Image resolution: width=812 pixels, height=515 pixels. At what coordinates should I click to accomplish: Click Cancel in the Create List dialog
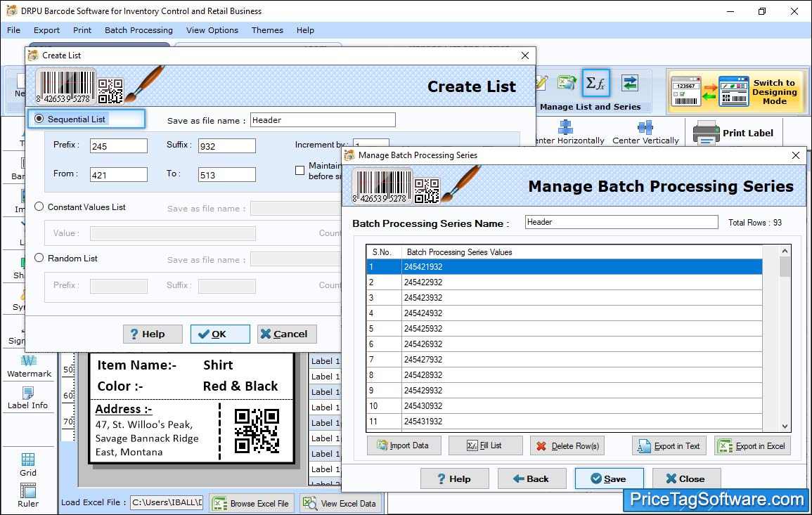click(x=287, y=334)
